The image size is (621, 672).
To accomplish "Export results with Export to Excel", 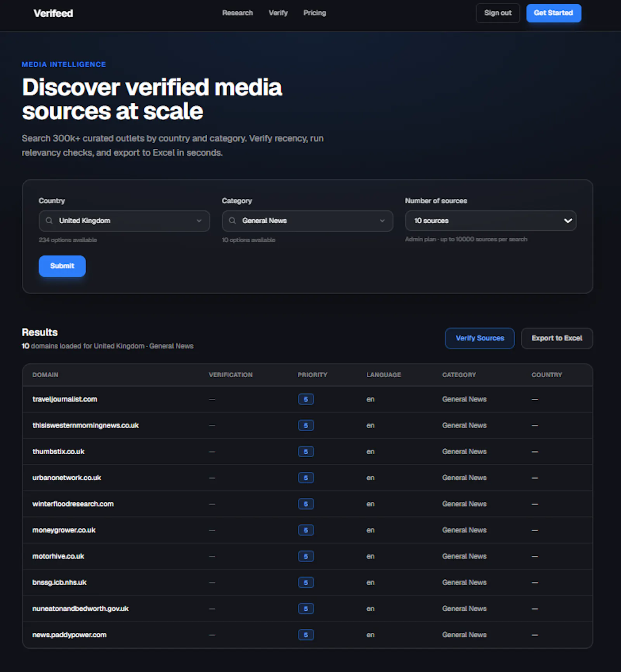I will click(x=557, y=338).
